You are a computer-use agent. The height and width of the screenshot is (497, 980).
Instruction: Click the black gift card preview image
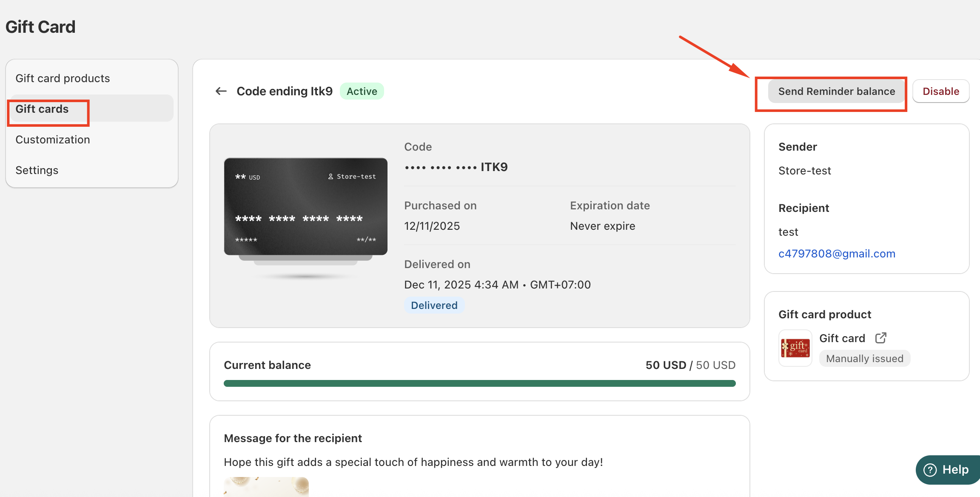pos(305,207)
